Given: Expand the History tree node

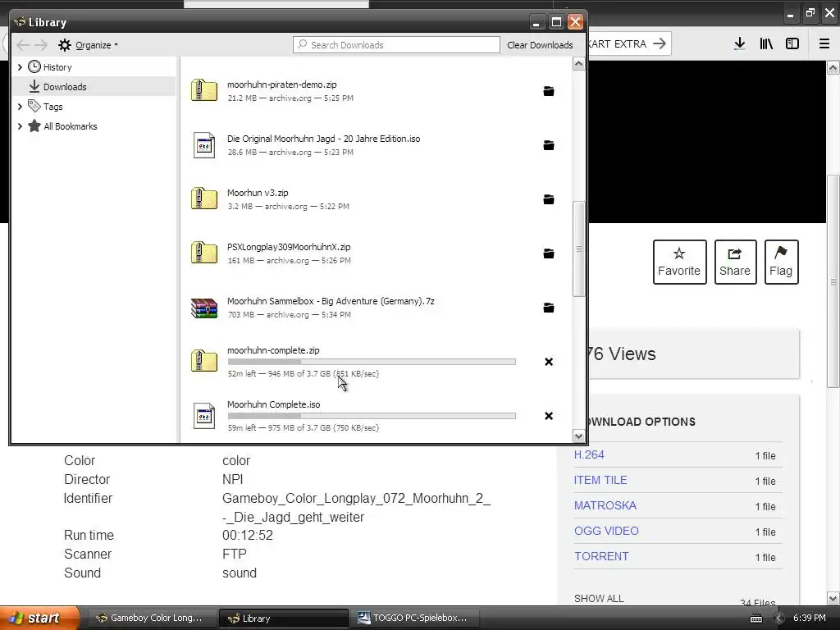Looking at the screenshot, I should 20,67.
